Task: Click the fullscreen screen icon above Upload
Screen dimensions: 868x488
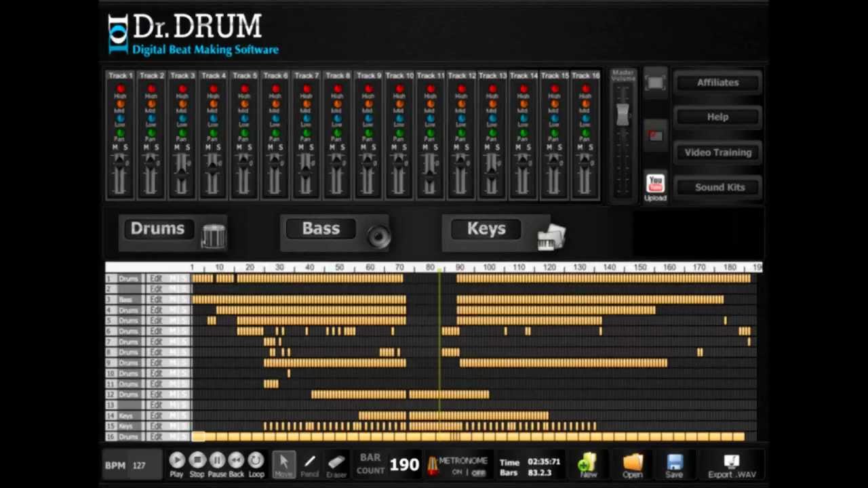Action: [x=655, y=83]
